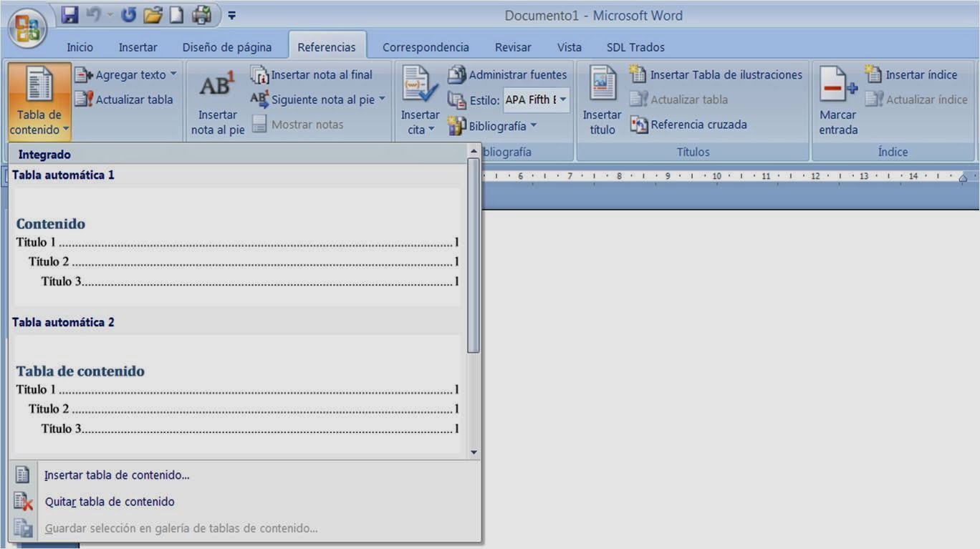Switch to the Insertar tab
Screen dimensions: 980x549
(138, 47)
